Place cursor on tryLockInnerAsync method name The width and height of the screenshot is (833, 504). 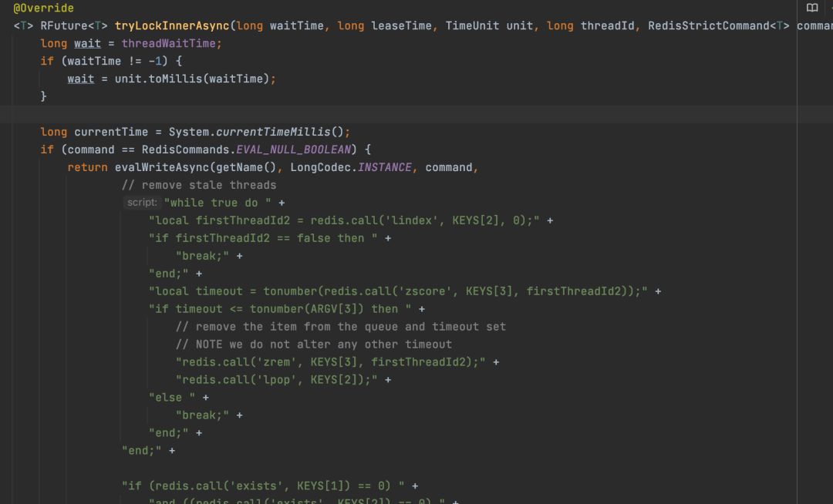(x=172, y=25)
